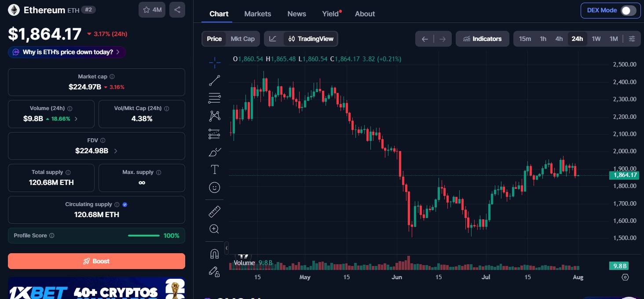The image size is (644, 299).
Task: Open the long/short position forecasting tool
Action: click(215, 134)
